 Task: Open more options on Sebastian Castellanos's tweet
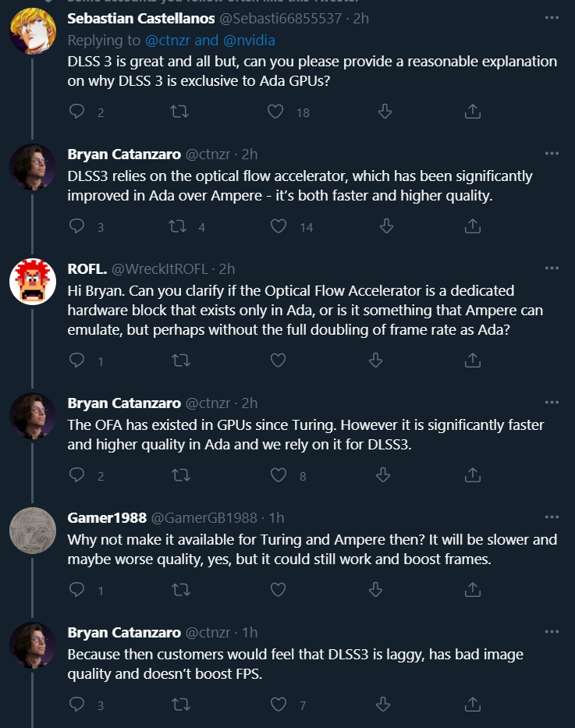click(552, 18)
